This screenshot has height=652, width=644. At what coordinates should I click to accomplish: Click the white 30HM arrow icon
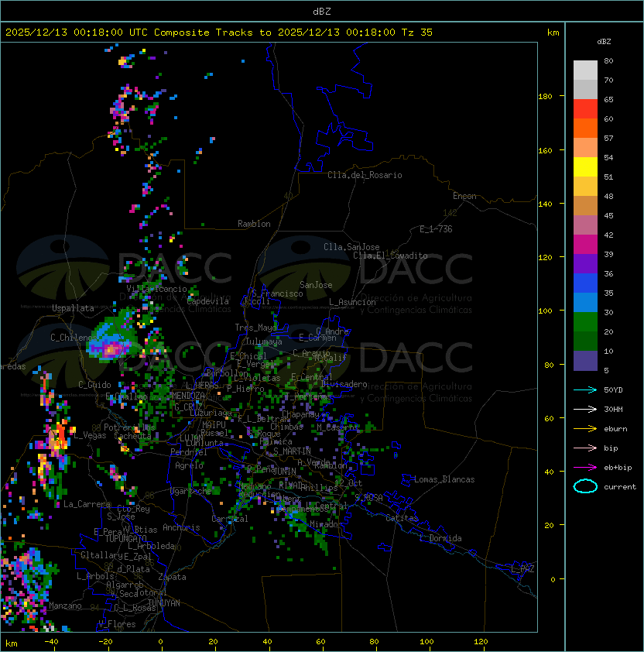click(x=585, y=410)
